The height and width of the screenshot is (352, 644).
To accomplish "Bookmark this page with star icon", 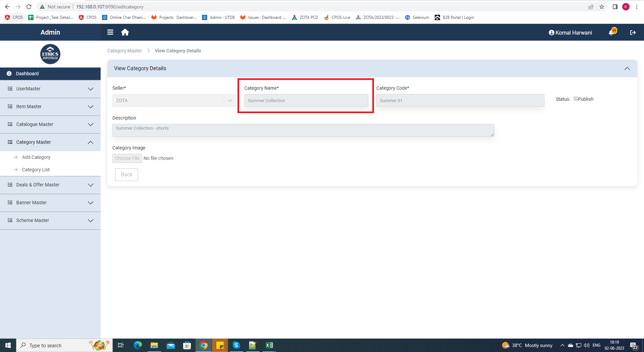I will pos(602,7).
